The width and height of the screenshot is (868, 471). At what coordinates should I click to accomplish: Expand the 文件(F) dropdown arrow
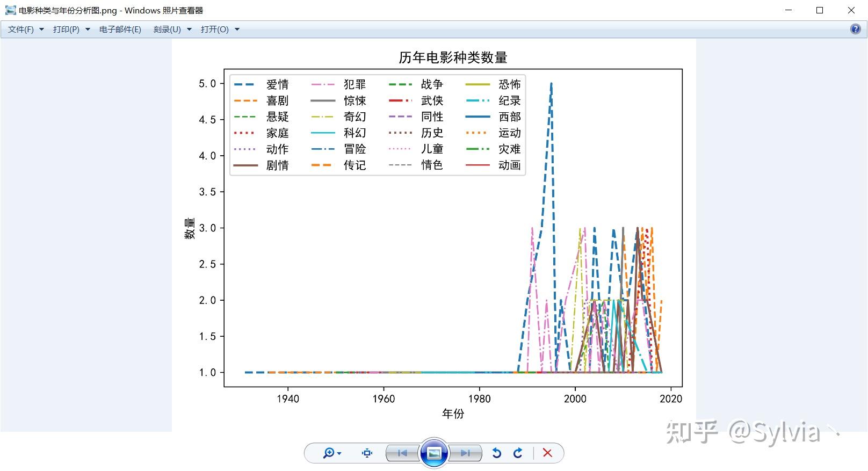(41, 30)
